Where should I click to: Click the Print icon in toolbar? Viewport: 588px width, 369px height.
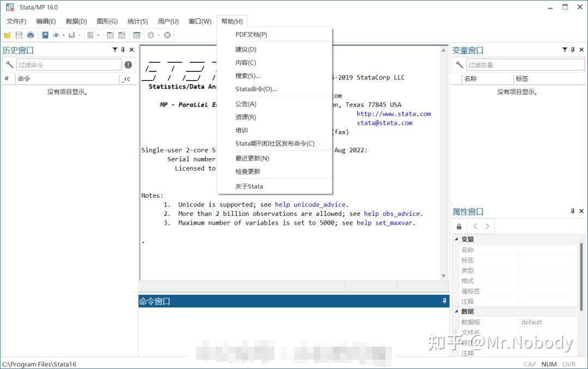coord(30,35)
